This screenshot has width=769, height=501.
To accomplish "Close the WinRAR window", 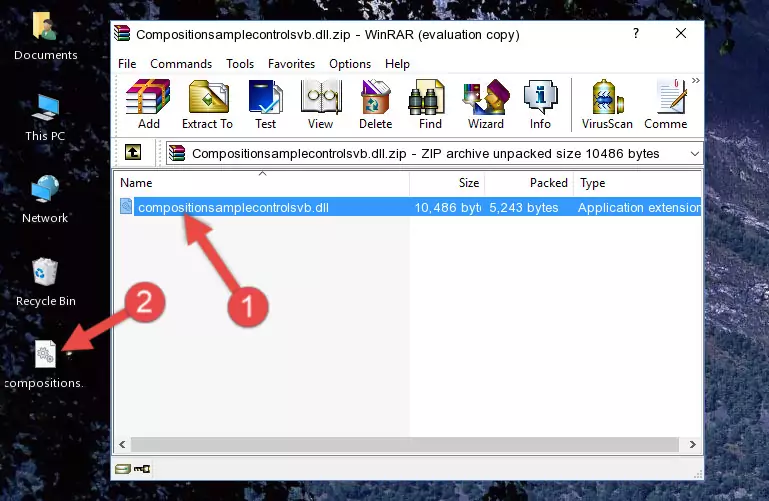I will (x=681, y=33).
